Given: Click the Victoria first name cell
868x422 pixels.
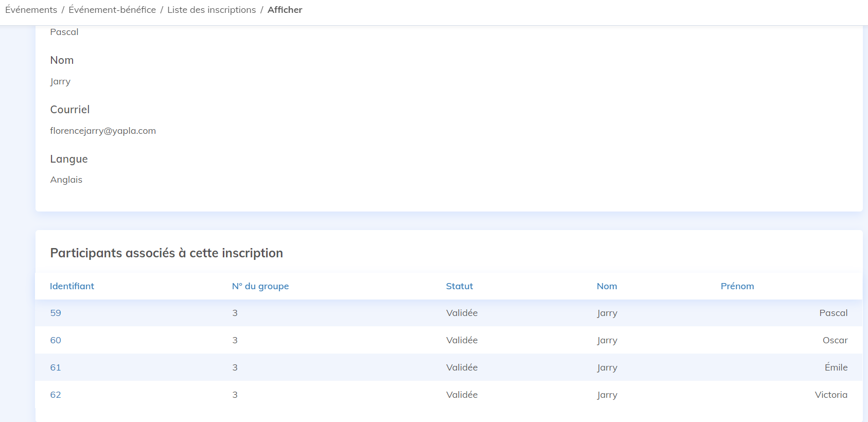Looking at the screenshot, I should click(x=831, y=395).
